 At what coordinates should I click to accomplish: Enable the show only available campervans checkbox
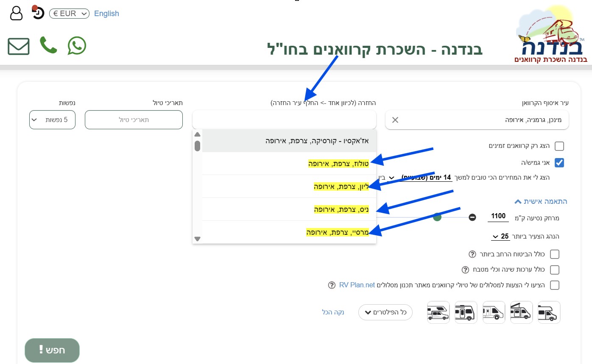click(x=559, y=146)
